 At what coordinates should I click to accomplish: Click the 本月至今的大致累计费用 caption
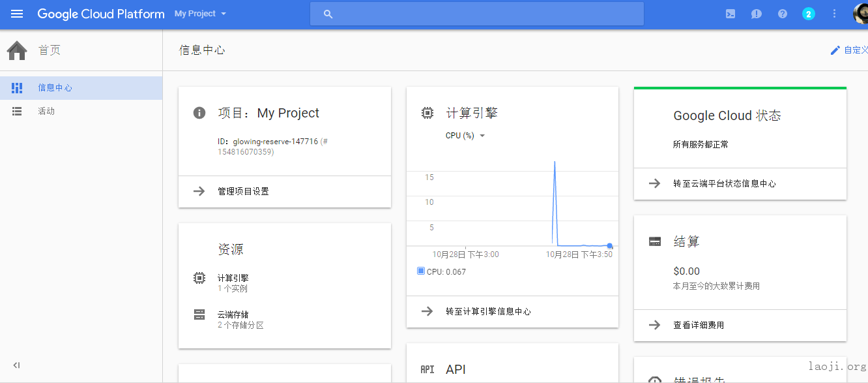716,286
